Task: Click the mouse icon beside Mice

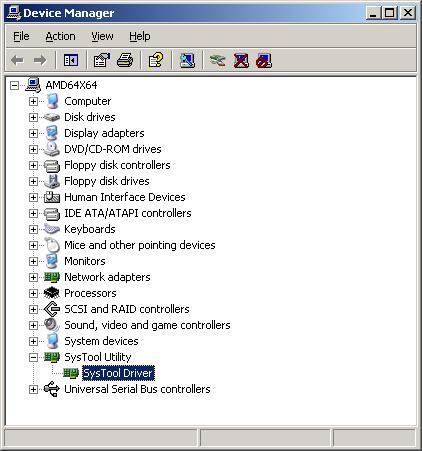Action: pos(52,245)
